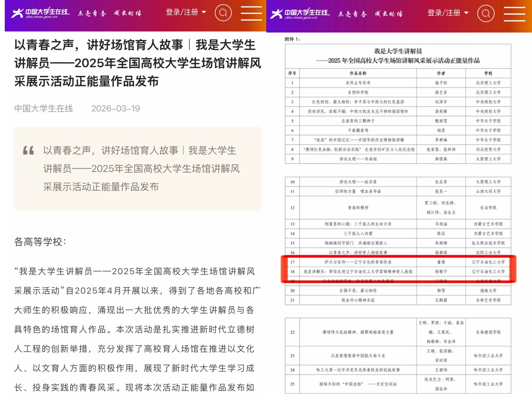Click the left 点亮青春 成长相传 slogan
This screenshot has height=399, width=532.
click(x=110, y=13)
